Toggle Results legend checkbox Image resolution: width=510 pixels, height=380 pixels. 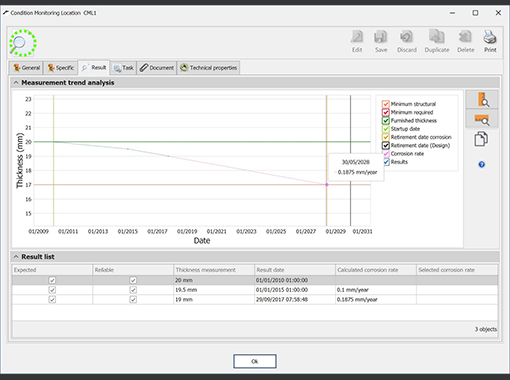tap(386, 162)
